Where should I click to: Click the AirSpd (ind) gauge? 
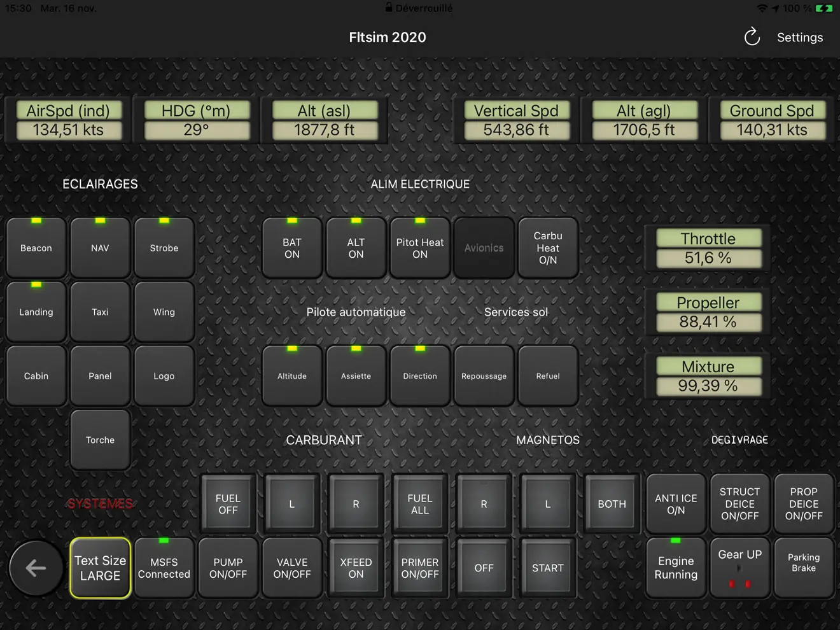pyautogui.click(x=68, y=120)
